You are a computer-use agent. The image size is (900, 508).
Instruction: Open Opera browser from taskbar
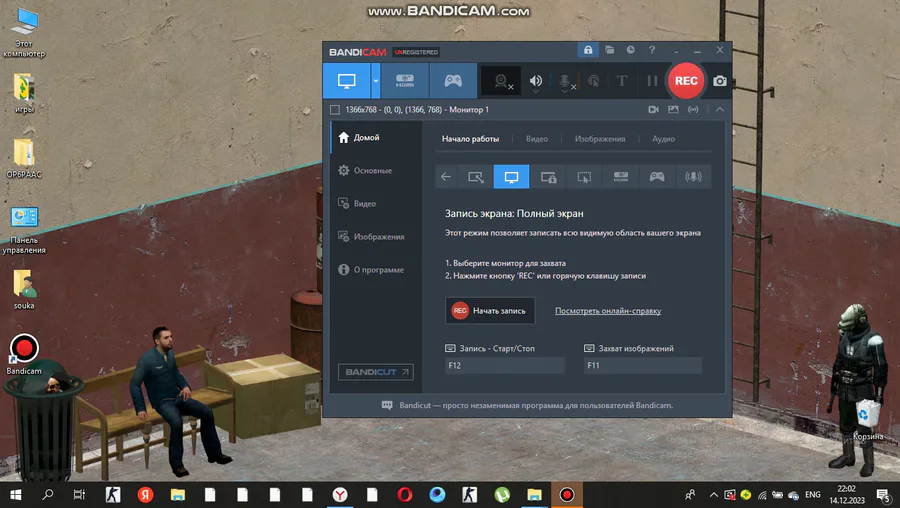coord(405,494)
